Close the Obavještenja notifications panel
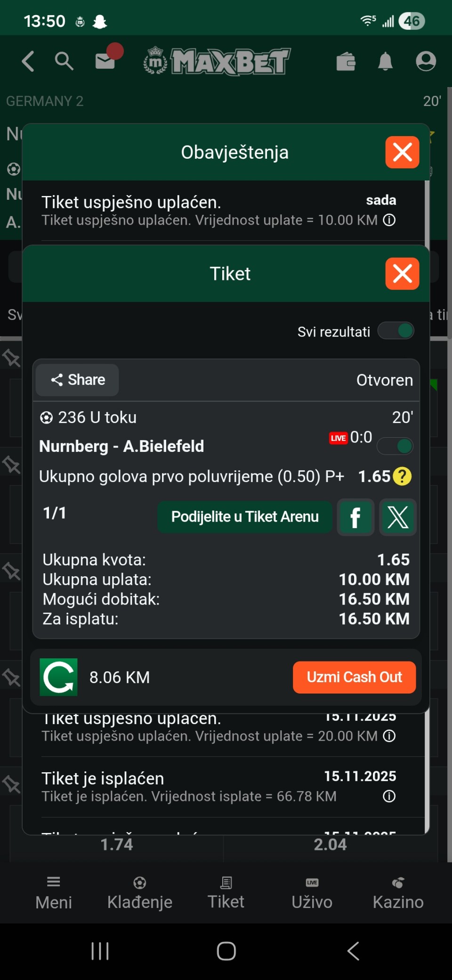The width and height of the screenshot is (452, 980). coord(402,152)
